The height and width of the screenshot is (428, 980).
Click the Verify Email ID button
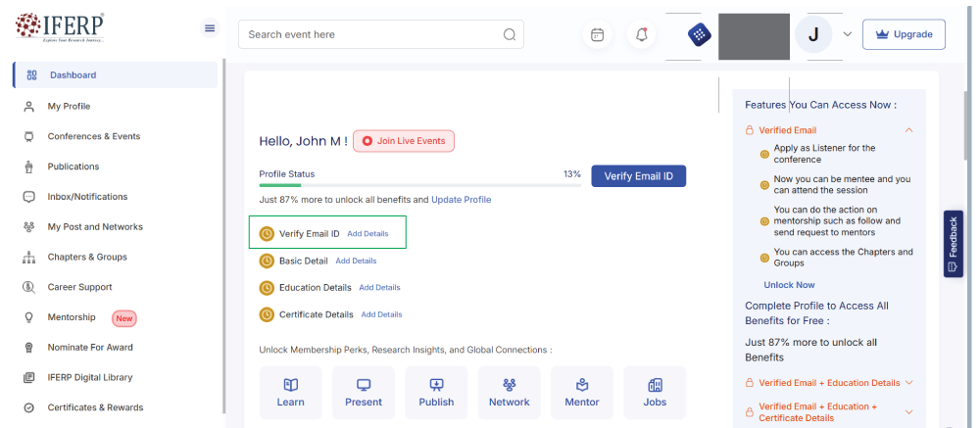pos(638,176)
